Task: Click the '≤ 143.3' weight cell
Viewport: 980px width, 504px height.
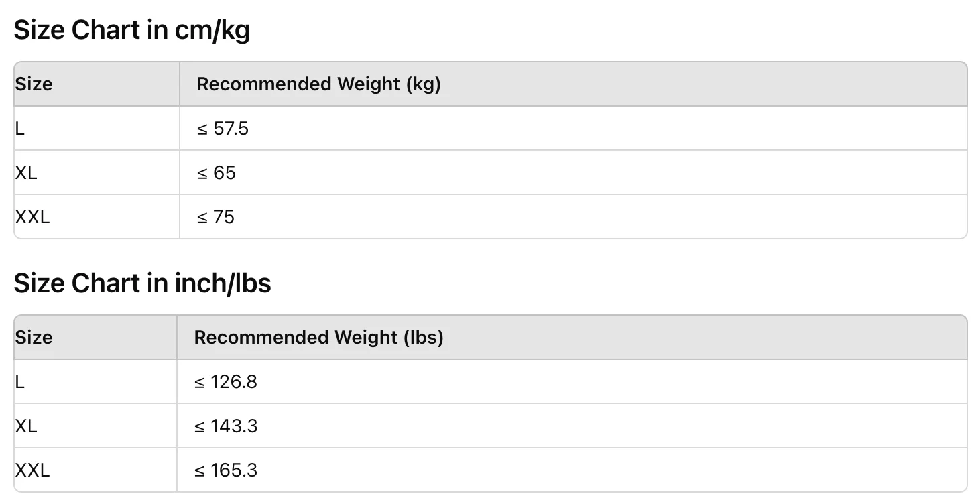Action: (225, 426)
